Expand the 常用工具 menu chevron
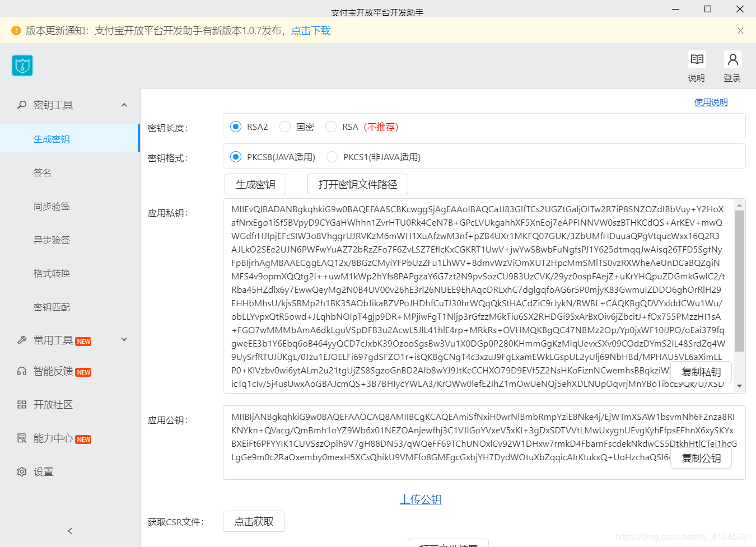This screenshot has height=547, width=756. pos(124,339)
